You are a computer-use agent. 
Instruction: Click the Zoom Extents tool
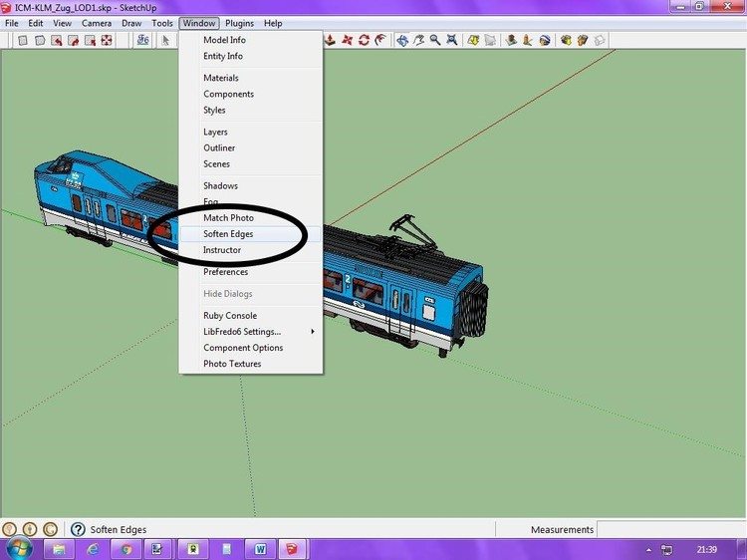coord(451,40)
